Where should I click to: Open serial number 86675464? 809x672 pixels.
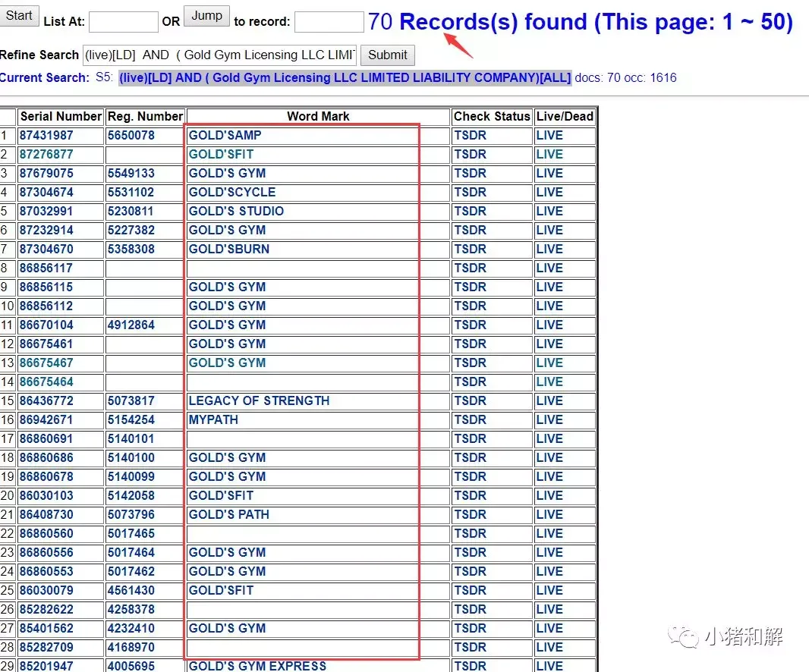coord(46,382)
